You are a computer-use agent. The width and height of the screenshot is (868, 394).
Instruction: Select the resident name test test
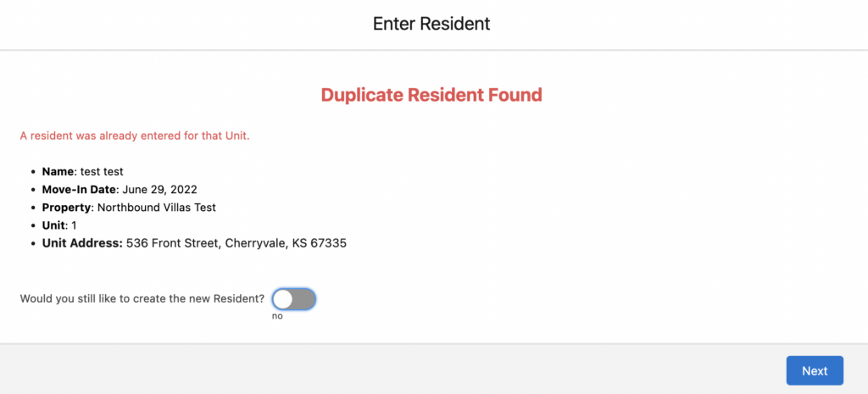(x=102, y=172)
